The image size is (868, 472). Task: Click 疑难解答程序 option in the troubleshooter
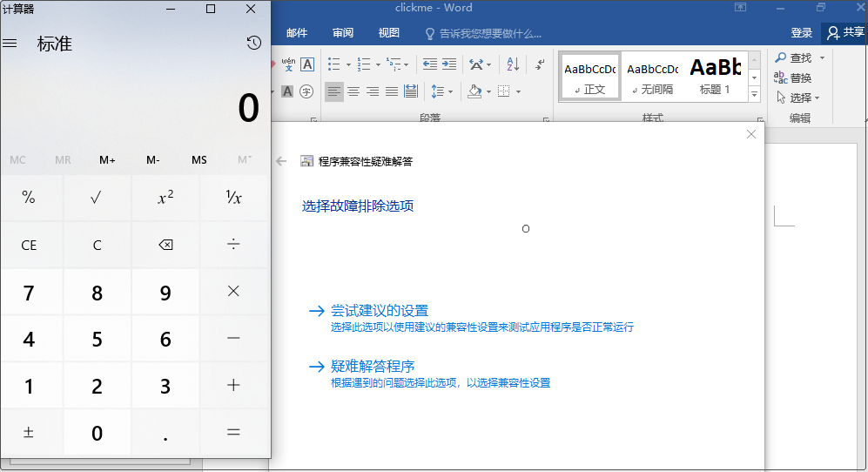[x=373, y=366]
